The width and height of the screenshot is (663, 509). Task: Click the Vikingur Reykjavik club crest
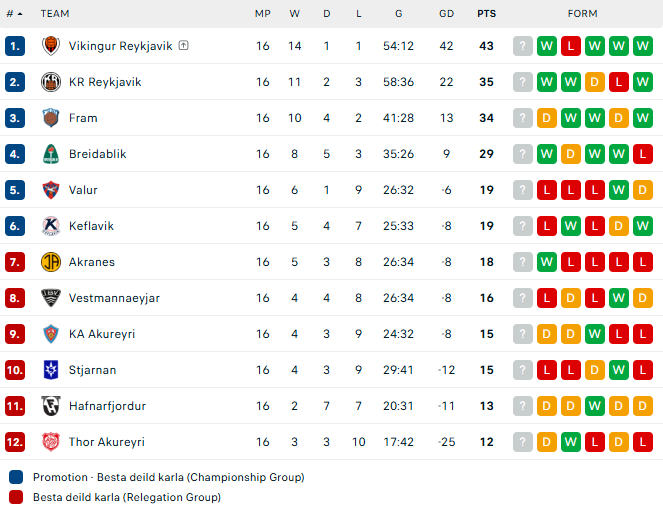coord(51,46)
